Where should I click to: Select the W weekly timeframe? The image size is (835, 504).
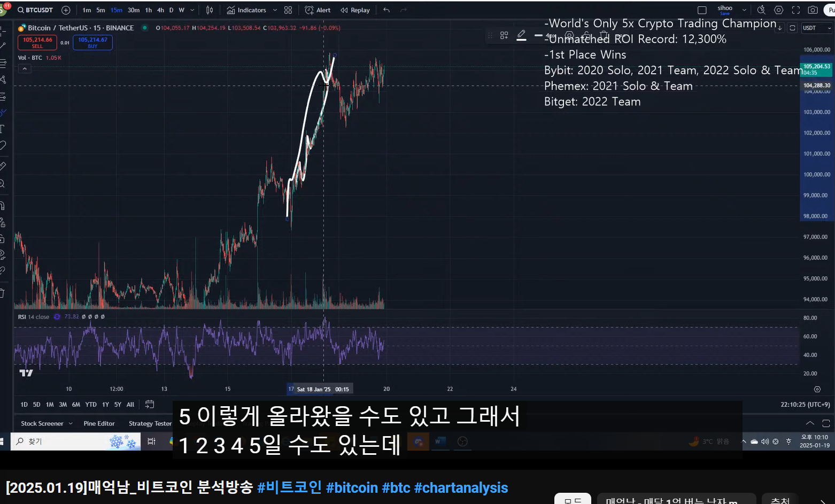(x=182, y=10)
